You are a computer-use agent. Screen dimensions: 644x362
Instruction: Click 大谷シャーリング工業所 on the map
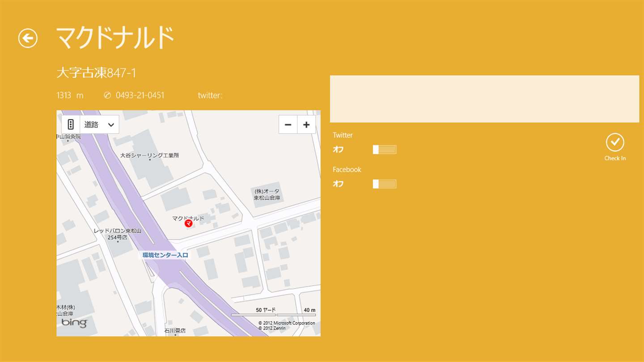pyautogui.click(x=150, y=155)
